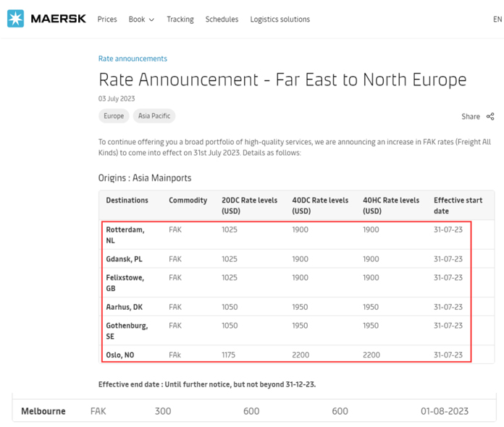Click the Effective start date header
Image resolution: width=504 pixels, height=427 pixels.
click(458, 206)
